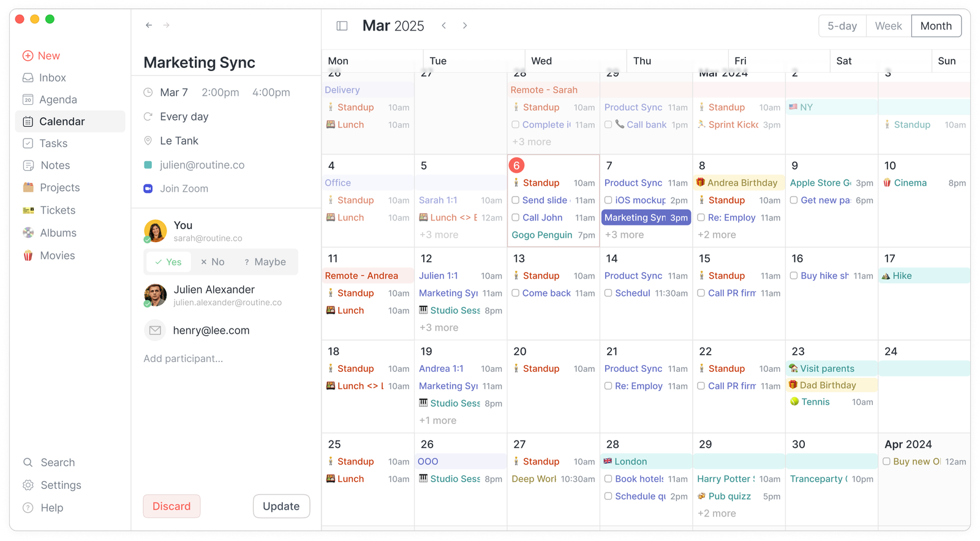Open Settings gear icon in sidebar

point(28,485)
